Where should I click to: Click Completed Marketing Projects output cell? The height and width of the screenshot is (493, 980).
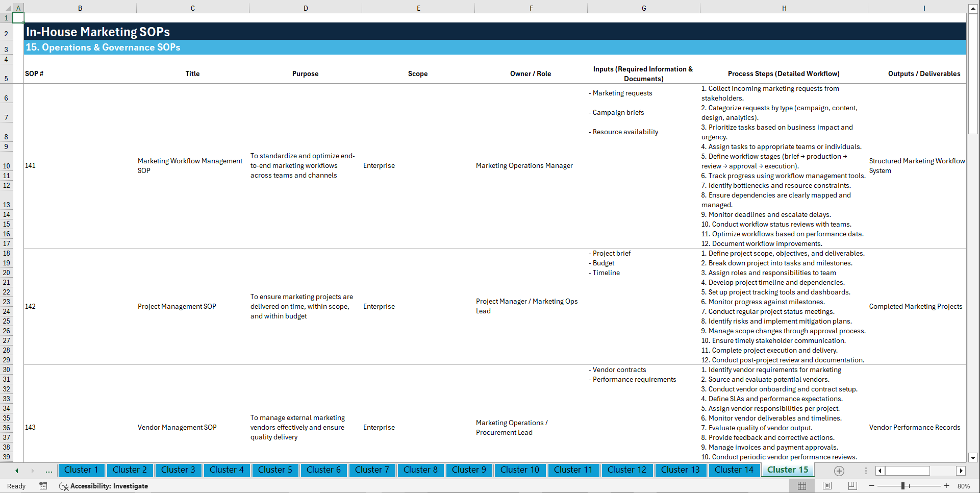tap(917, 306)
